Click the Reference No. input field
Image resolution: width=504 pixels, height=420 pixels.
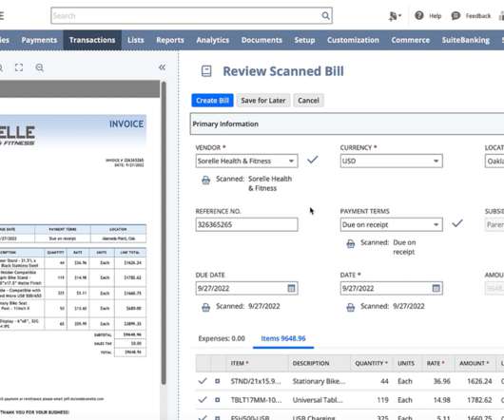click(246, 224)
